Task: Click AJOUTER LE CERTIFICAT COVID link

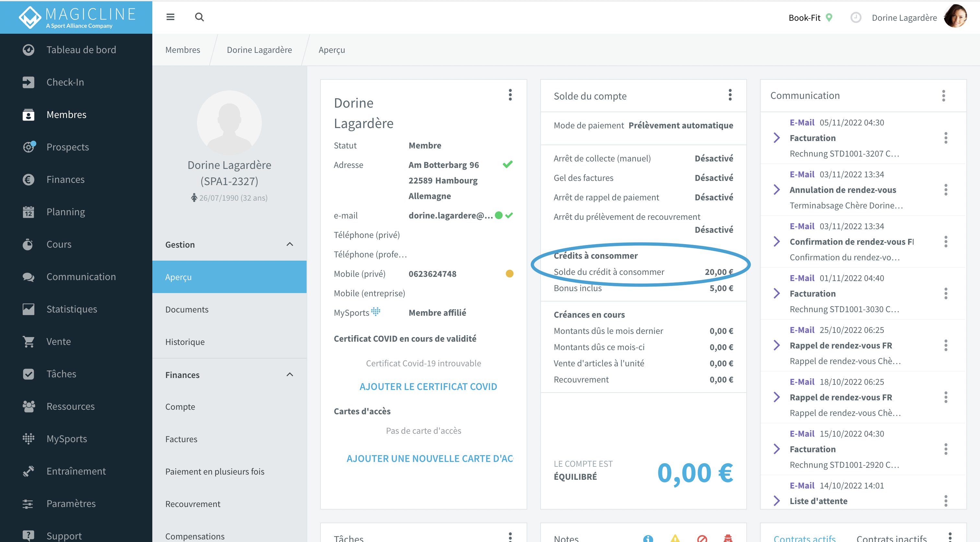Action: point(428,386)
